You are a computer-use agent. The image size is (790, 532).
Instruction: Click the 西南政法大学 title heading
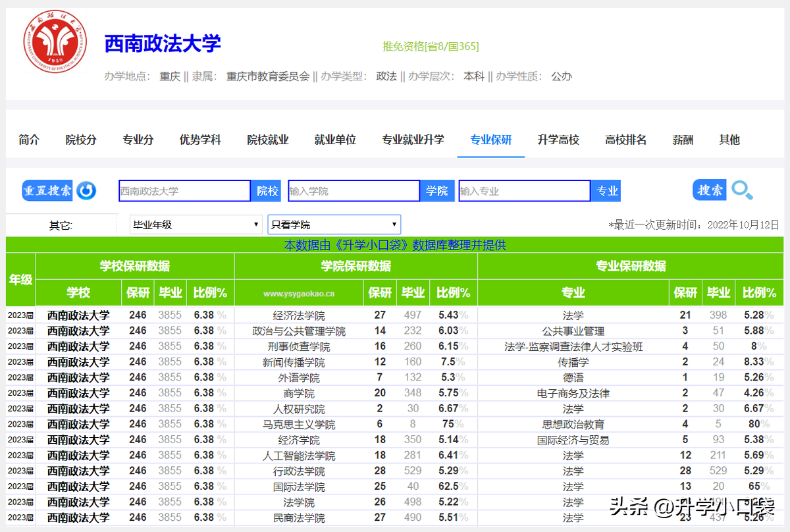pyautogui.click(x=163, y=43)
